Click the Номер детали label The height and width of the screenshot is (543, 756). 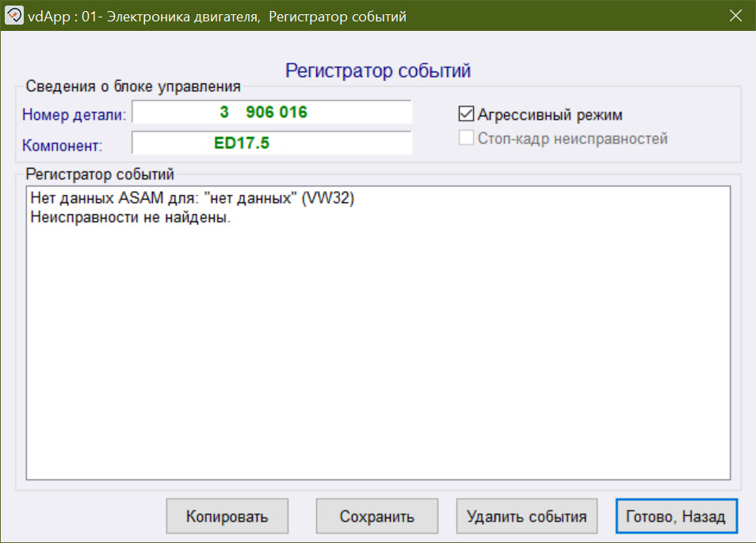[x=74, y=115]
